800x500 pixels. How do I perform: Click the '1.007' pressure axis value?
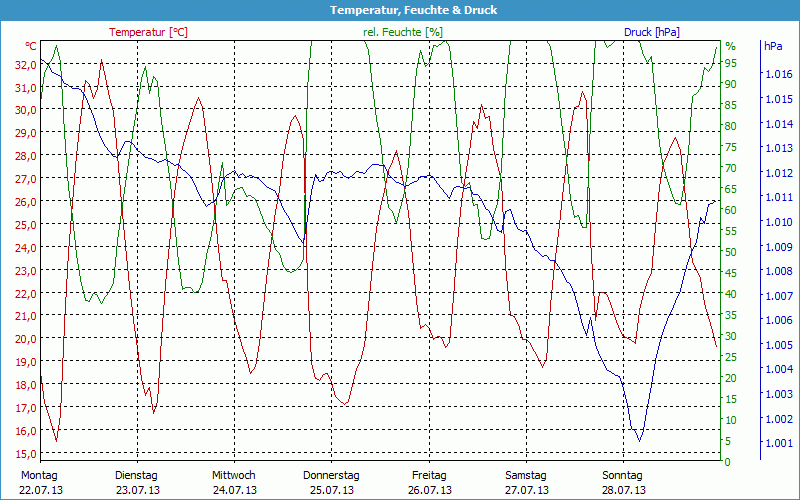pyautogui.click(x=779, y=295)
